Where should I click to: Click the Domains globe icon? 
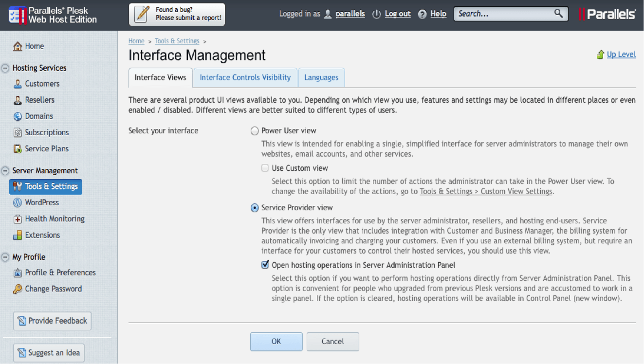tap(18, 116)
